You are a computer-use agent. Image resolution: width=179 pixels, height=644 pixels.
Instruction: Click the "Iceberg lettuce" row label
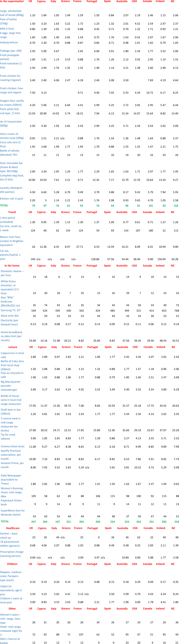(9, 43)
